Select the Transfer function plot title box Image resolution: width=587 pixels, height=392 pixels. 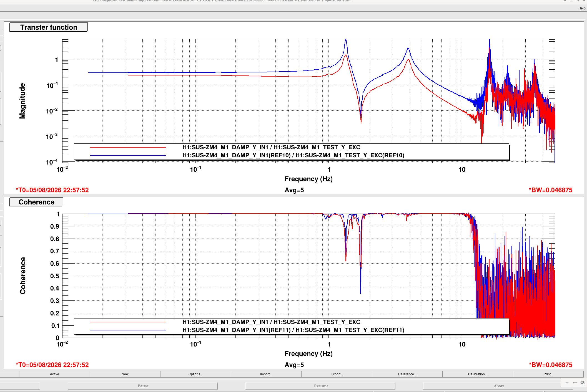[x=49, y=27]
